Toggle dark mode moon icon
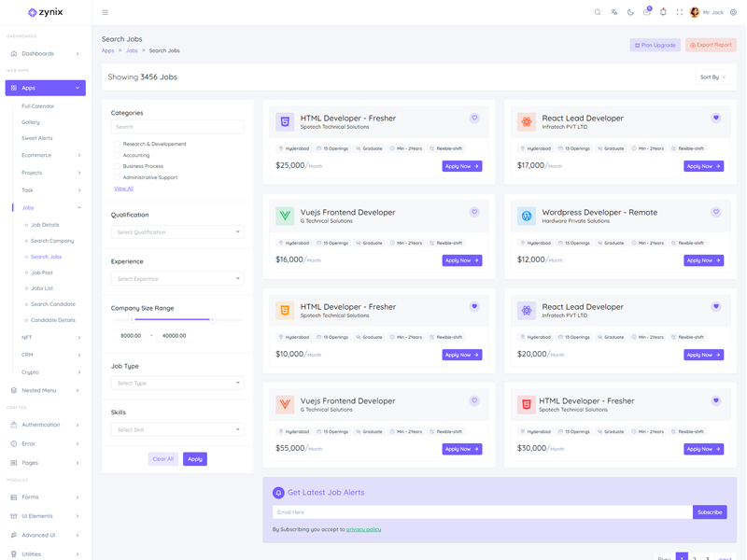The width and height of the screenshot is (747, 560). pyautogui.click(x=630, y=12)
